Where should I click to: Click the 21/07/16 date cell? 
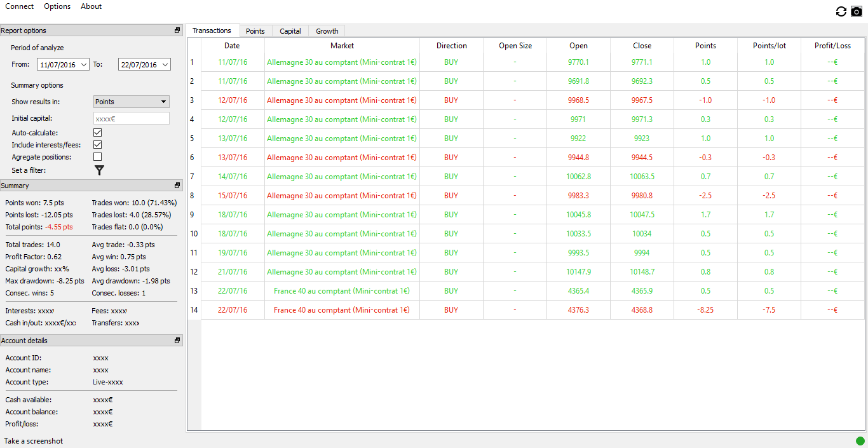click(233, 272)
